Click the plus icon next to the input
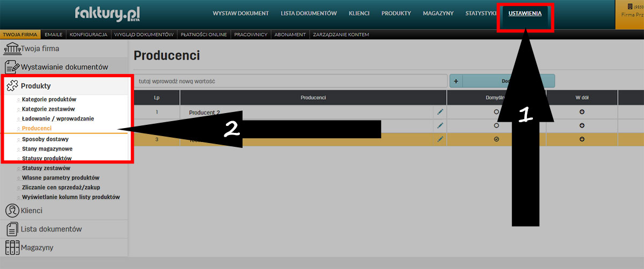Image resolution: width=644 pixels, height=269 pixels. pos(456,81)
